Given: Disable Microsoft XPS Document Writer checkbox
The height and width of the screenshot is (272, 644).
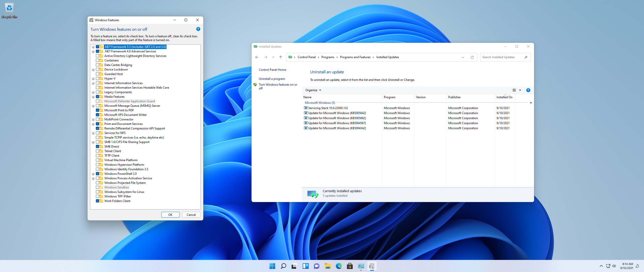Looking at the screenshot, I should (x=97, y=115).
